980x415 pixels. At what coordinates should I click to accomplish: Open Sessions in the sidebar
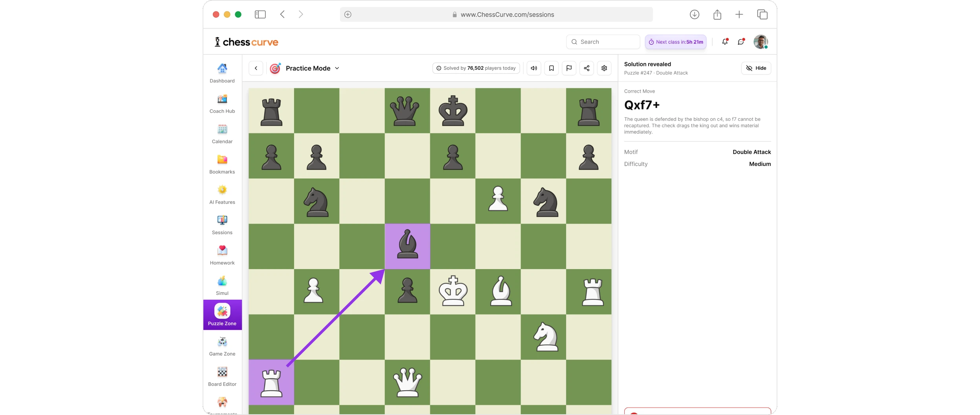pyautogui.click(x=222, y=225)
